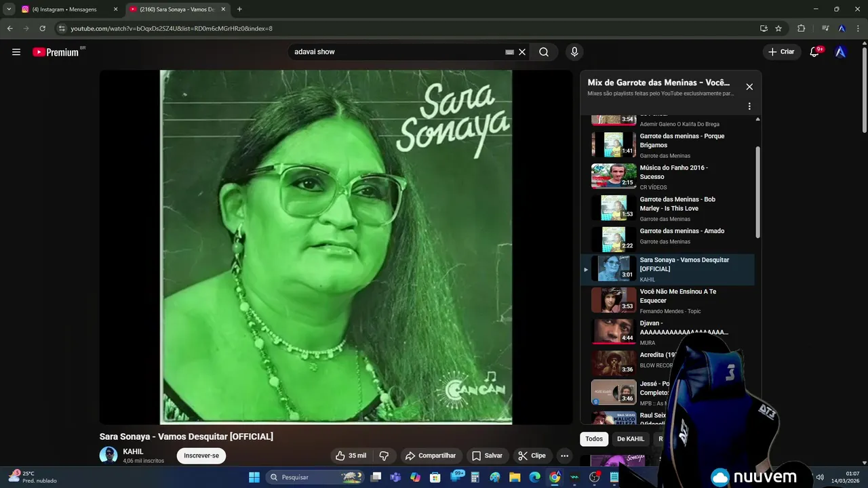Open KAHIL channel name link
Viewport: 868px width, 488px height.
pyautogui.click(x=133, y=451)
